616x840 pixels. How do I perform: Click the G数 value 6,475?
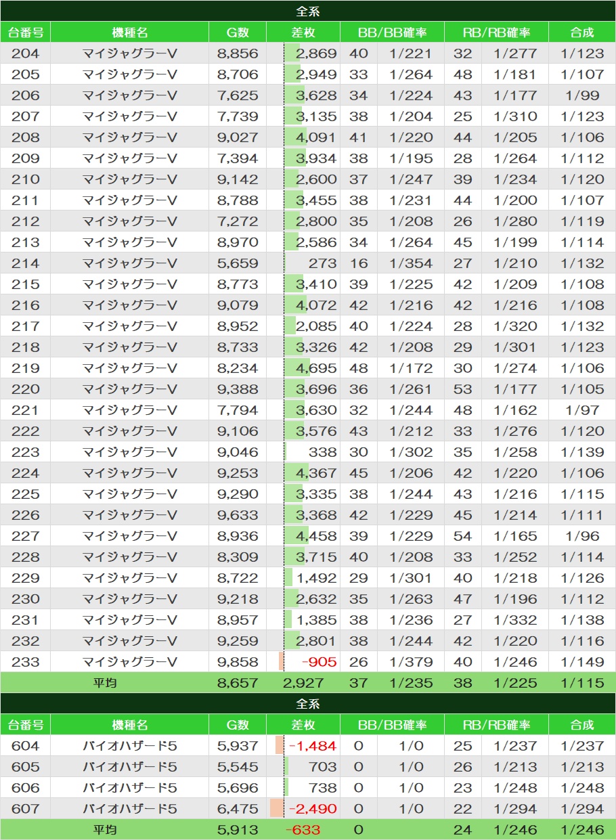(238, 809)
